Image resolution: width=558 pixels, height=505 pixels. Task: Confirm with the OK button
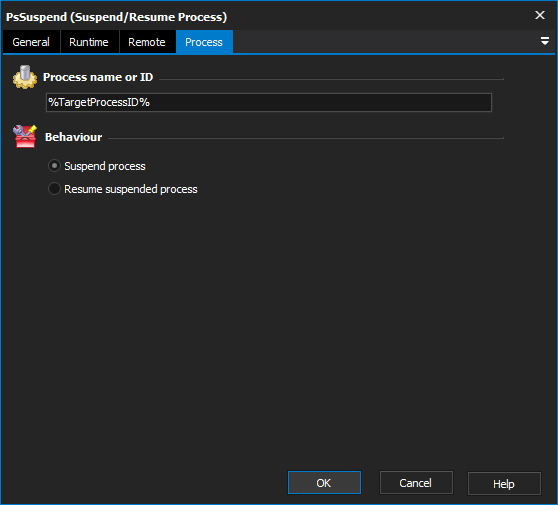click(324, 483)
